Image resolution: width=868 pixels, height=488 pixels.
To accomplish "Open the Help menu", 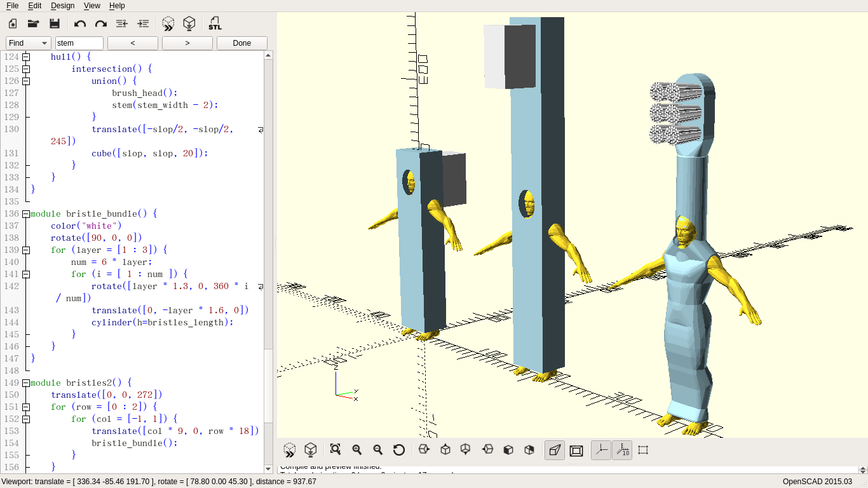I will click(117, 6).
